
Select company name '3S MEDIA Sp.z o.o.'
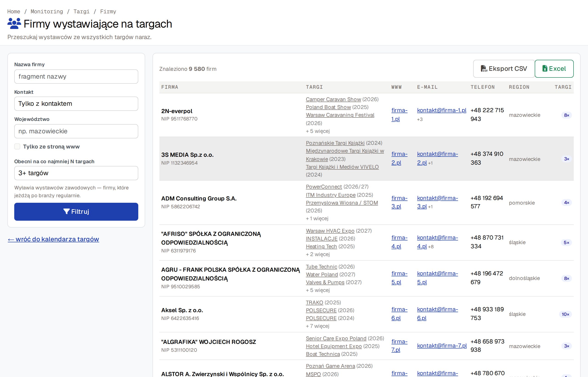tap(187, 155)
